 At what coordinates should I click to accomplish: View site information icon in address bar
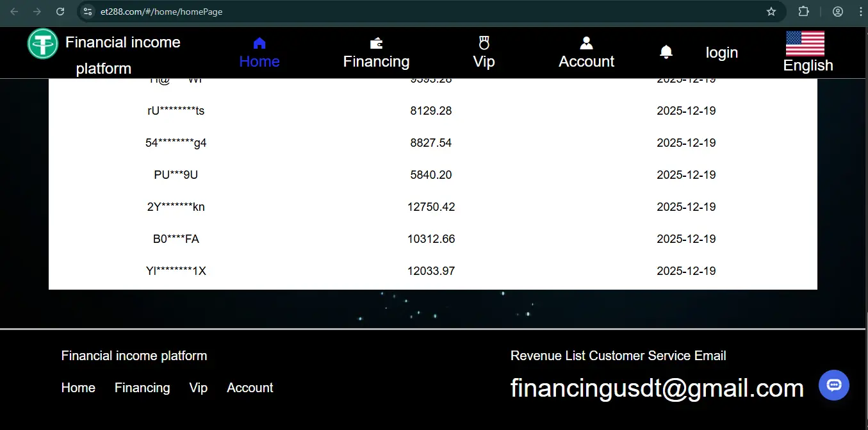coord(88,12)
